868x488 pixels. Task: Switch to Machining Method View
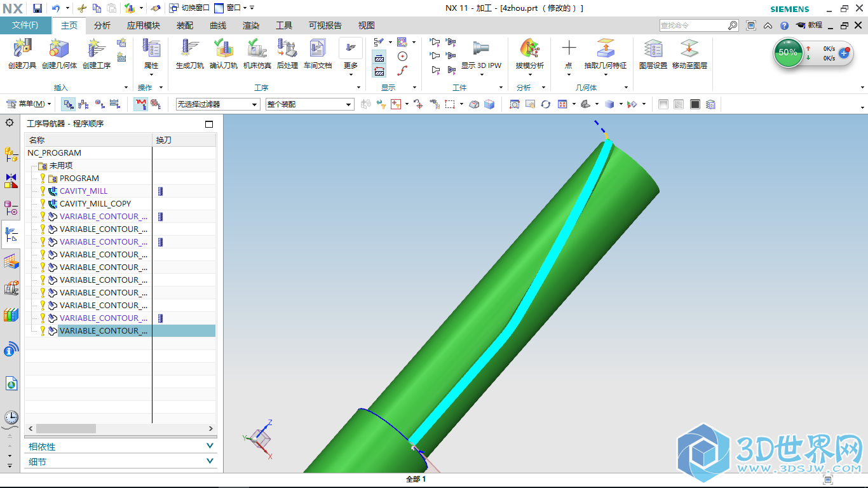(115, 104)
